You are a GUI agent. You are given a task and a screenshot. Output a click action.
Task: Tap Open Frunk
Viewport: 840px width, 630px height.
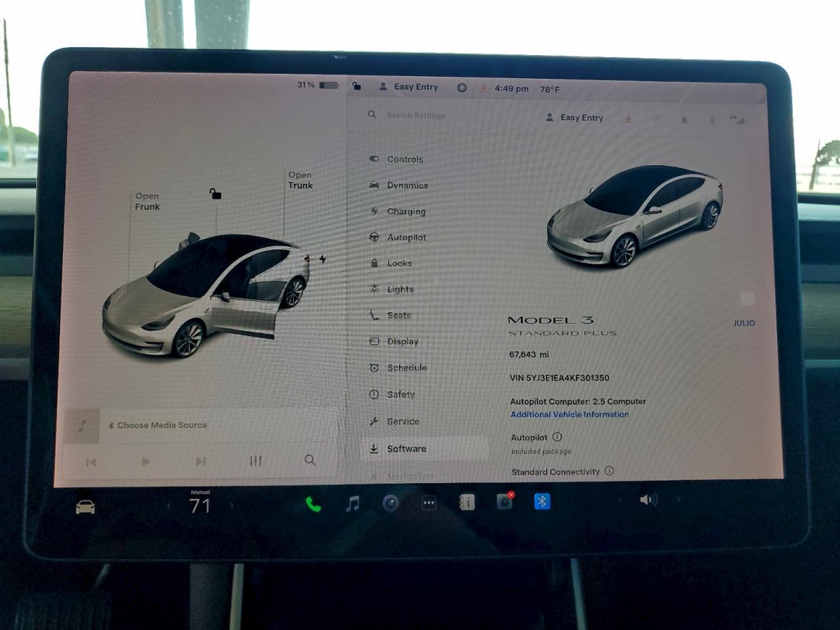tap(148, 201)
